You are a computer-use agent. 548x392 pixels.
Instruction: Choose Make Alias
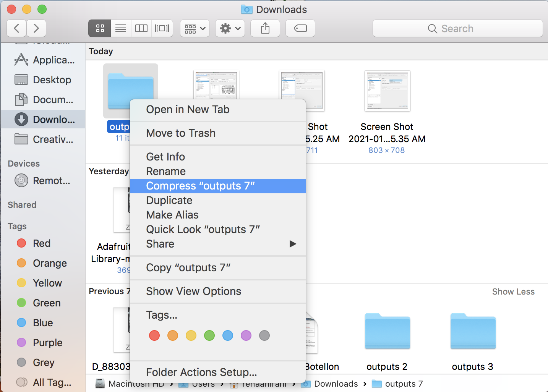coord(218,215)
